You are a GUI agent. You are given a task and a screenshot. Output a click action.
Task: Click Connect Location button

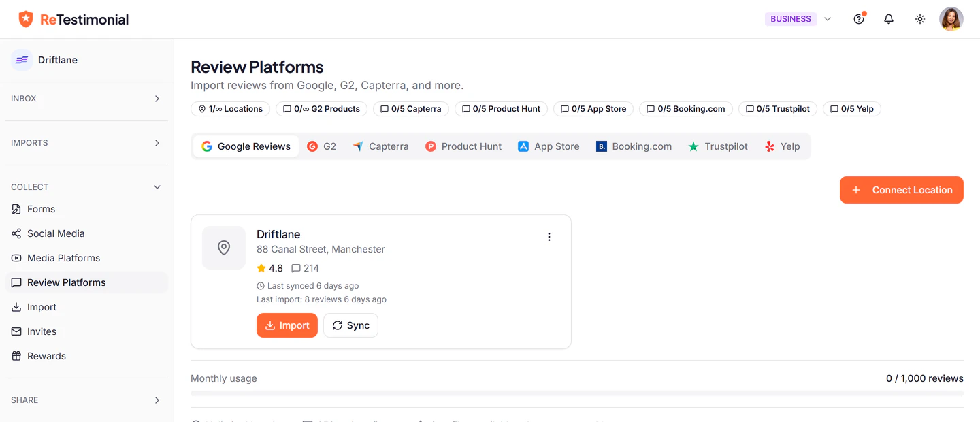pyautogui.click(x=902, y=190)
